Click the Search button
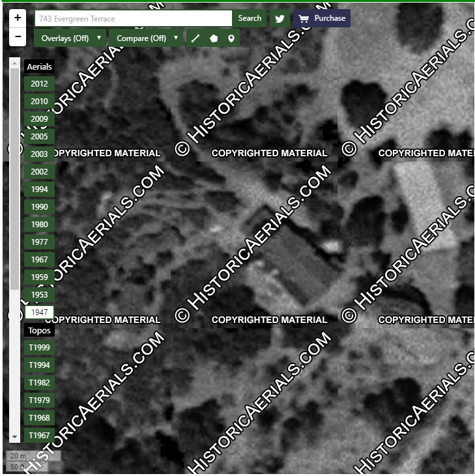Image resolution: width=475 pixels, height=476 pixels. point(250,18)
